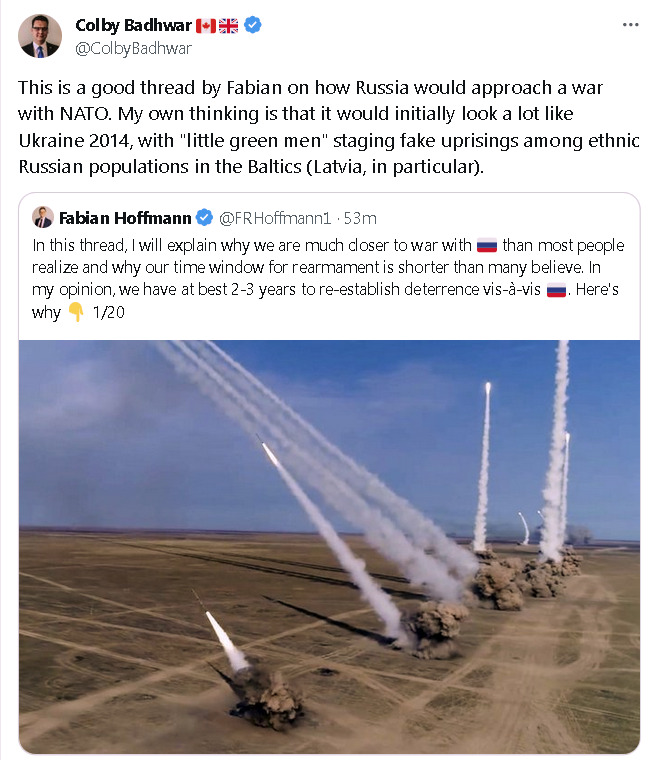Click the Russian flag emoji after "war with"
This screenshot has width=652, height=760.
487,246
